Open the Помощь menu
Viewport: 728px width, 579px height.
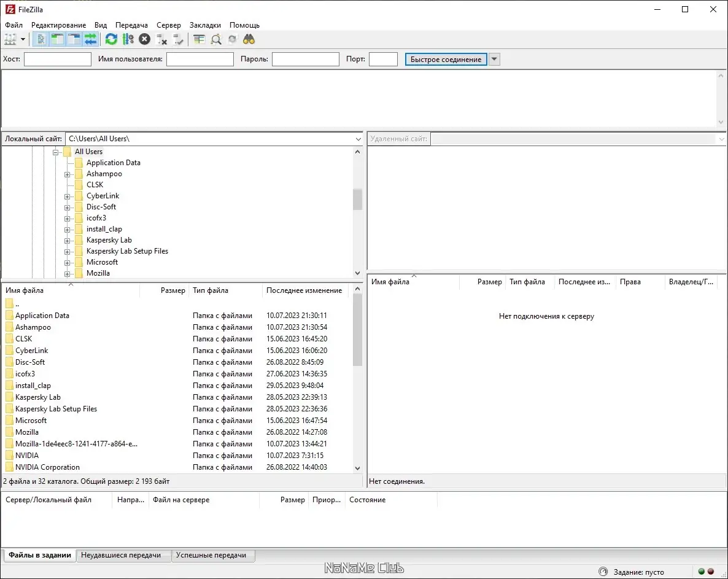click(x=245, y=25)
